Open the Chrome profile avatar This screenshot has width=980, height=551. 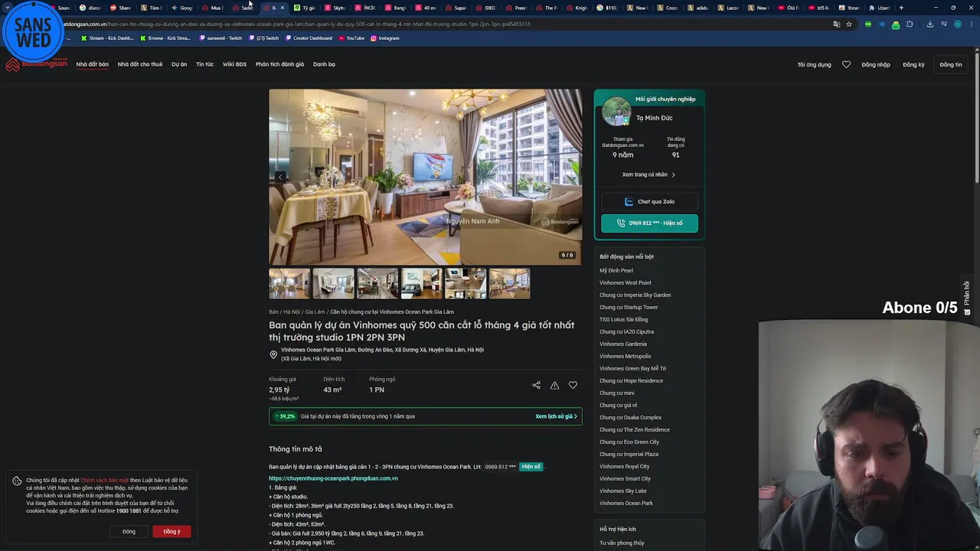[957, 24]
